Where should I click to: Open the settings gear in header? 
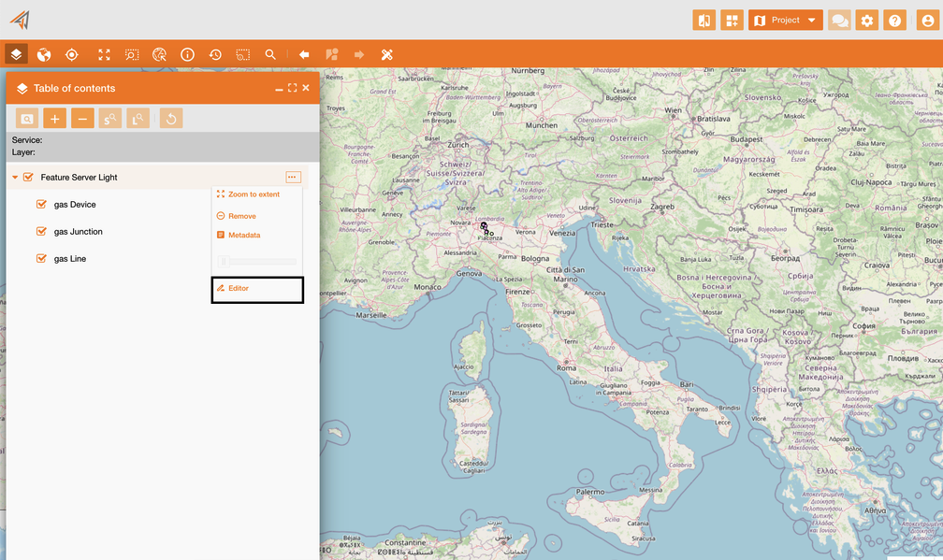867,21
